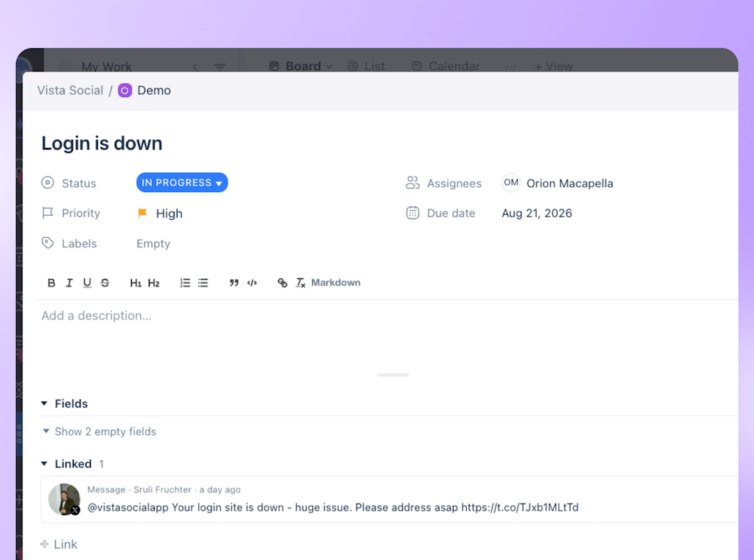The image size is (754, 560).
Task: Open My Work in background
Action: pos(106,66)
